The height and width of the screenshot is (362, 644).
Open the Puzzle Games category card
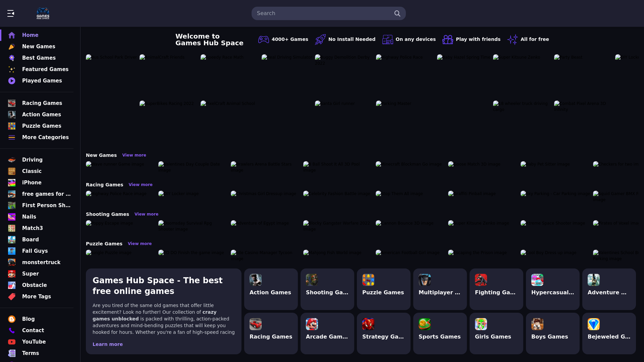click(384, 289)
